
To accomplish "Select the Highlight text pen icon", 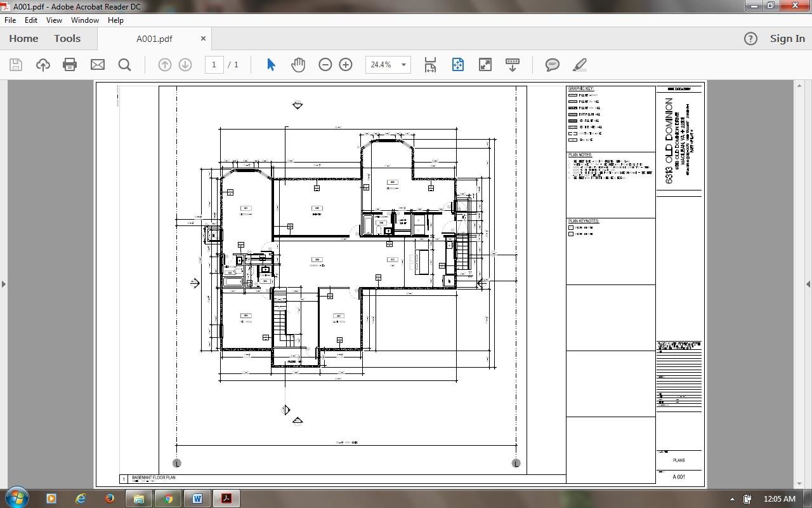I will tap(579, 64).
